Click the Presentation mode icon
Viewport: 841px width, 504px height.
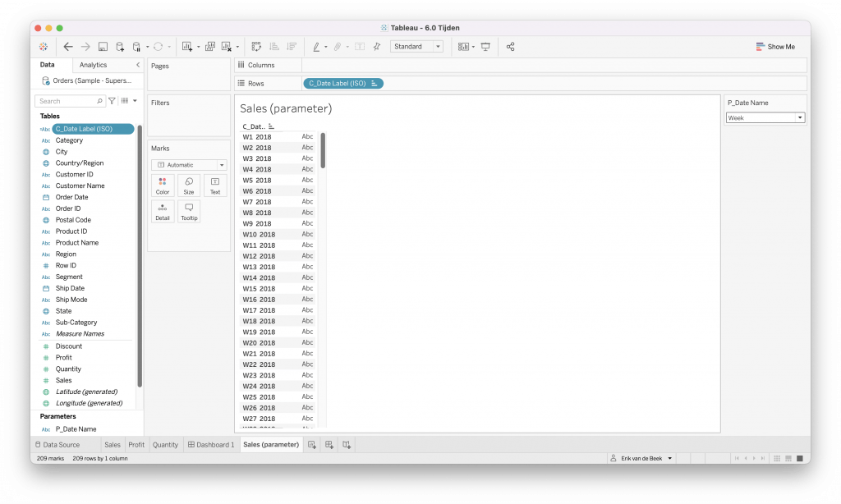(485, 47)
